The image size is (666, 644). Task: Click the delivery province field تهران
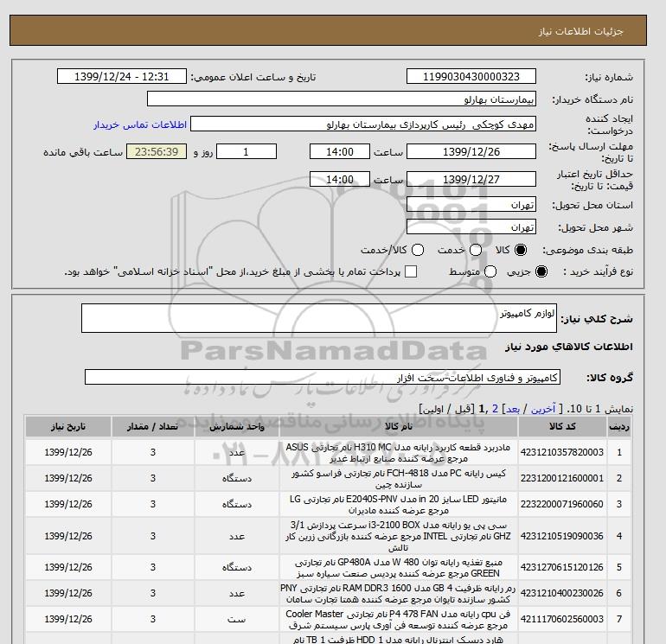(x=471, y=205)
